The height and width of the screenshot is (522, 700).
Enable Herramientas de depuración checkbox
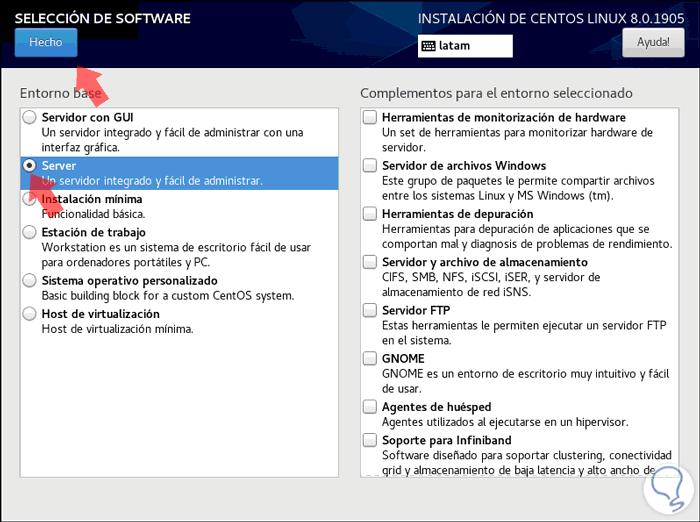coord(370,214)
